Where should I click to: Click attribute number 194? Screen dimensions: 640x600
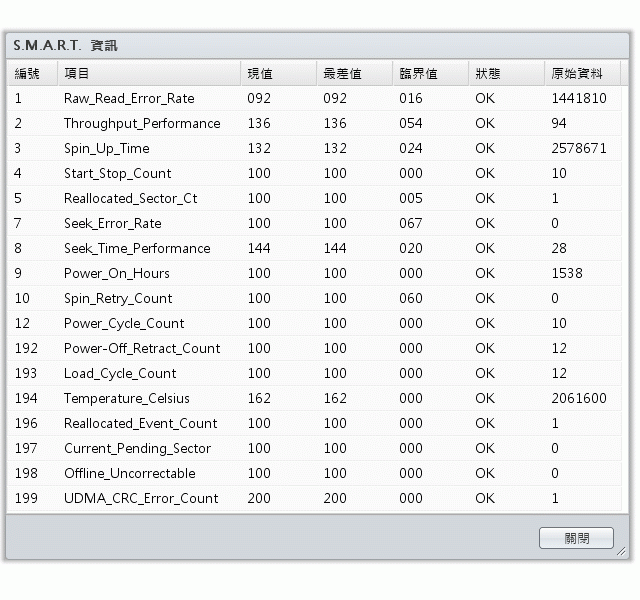tap(26, 398)
